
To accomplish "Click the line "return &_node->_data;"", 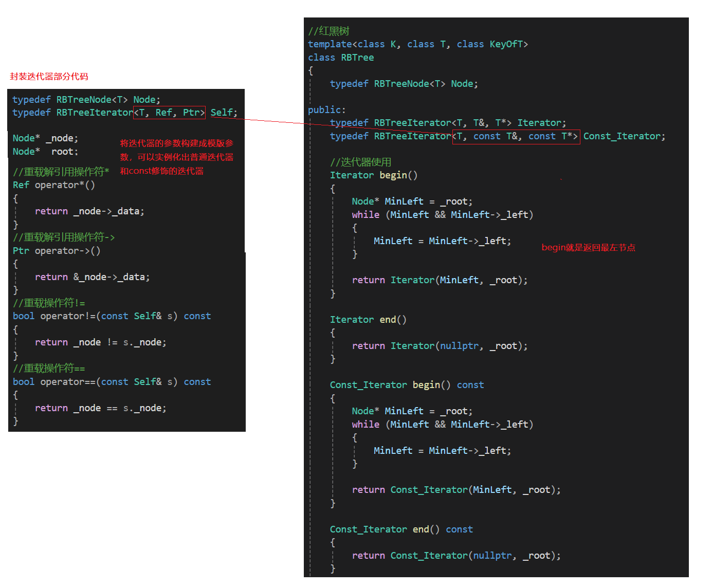I will (93, 277).
